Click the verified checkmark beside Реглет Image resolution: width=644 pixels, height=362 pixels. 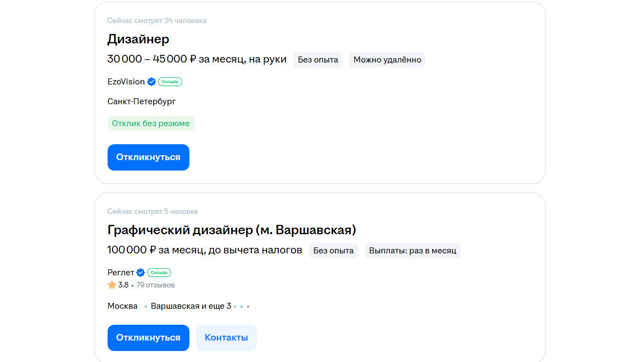coord(141,273)
